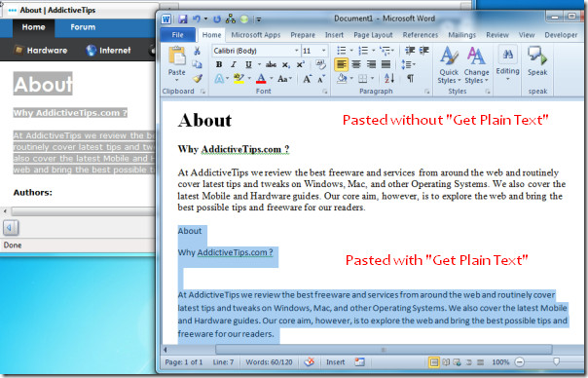Image resolution: width=588 pixels, height=378 pixels.
Task: Click the macro recording icon in status bar
Action: coord(359,361)
